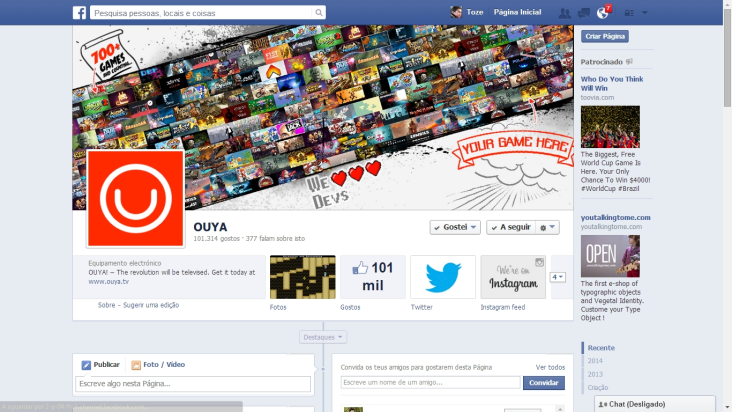Viewport: 732px width, 412px height.
Task: Click the friend name invite field
Action: 430,382
